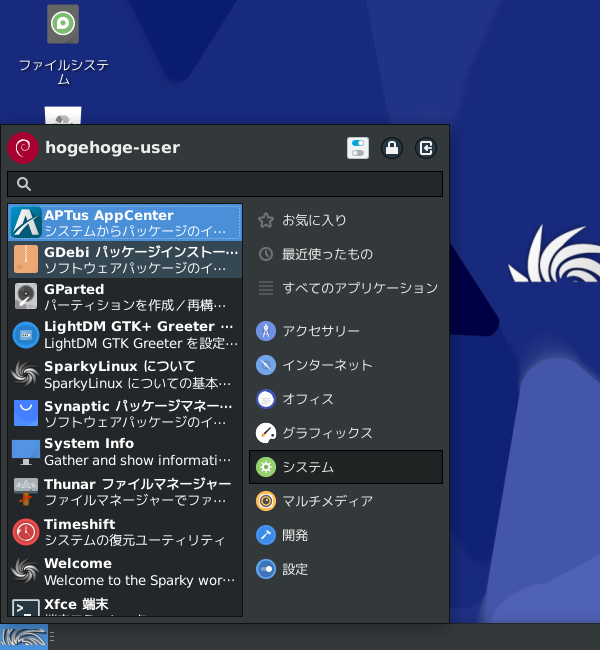The height and width of the screenshot is (650, 600).
Task: Select the 開発 development category
Action: point(346,535)
